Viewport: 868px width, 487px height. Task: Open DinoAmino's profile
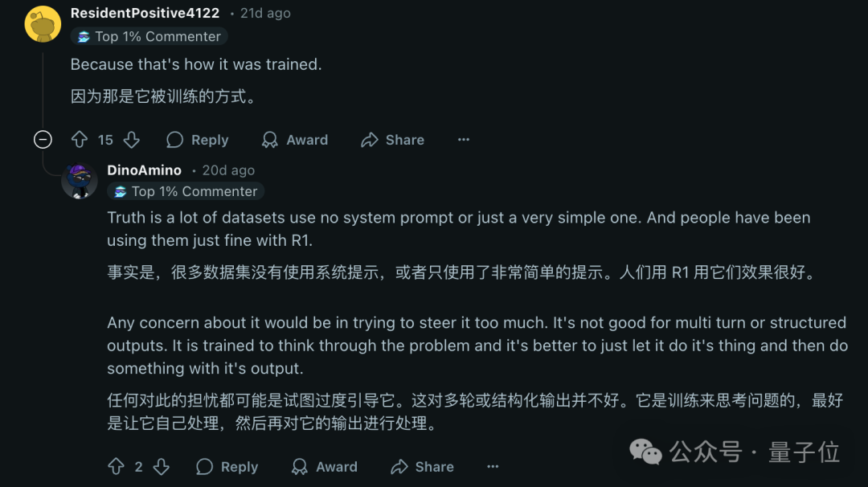143,170
